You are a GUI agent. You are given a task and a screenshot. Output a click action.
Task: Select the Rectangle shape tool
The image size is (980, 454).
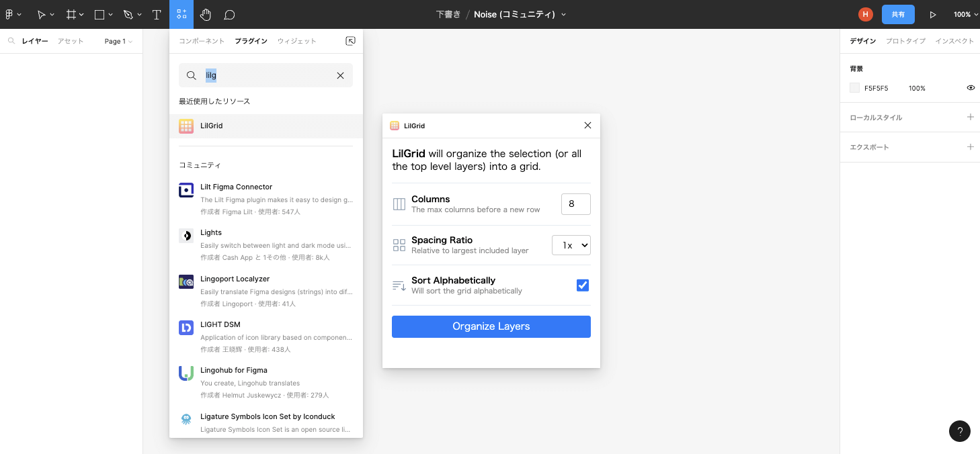click(99, 14)
